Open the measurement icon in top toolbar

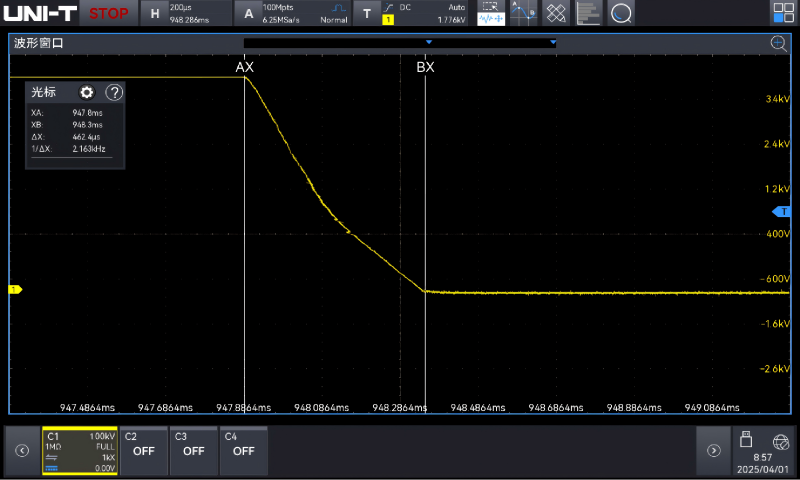pos(491,13)
